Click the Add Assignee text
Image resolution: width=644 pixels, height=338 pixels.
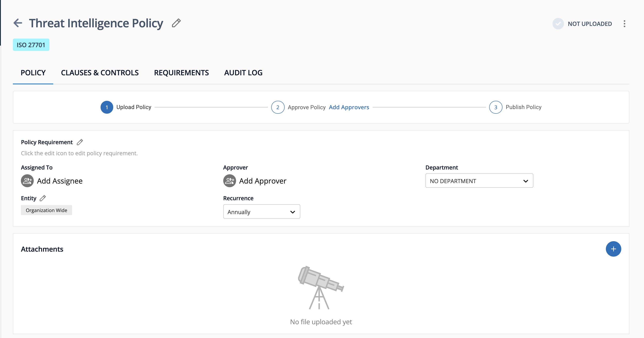[60, 181]
